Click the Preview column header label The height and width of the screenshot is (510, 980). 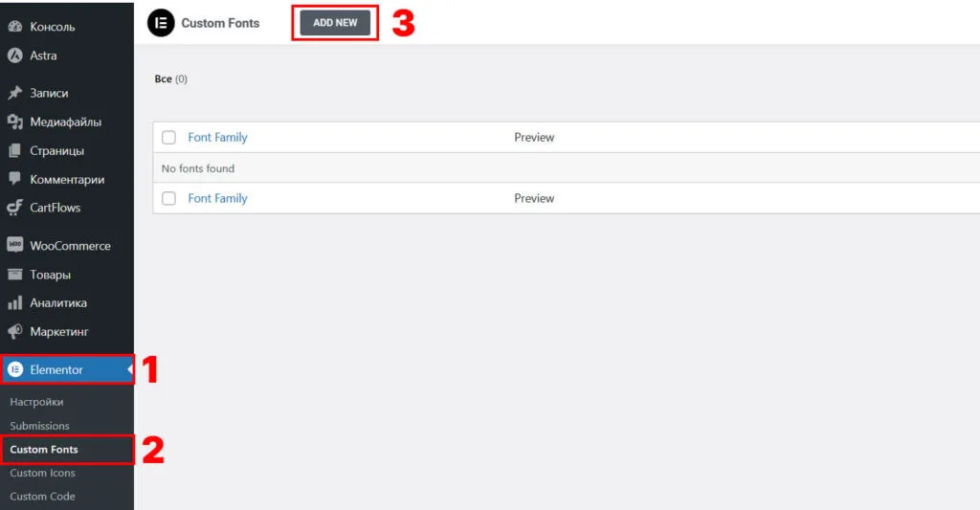(534, 138)
